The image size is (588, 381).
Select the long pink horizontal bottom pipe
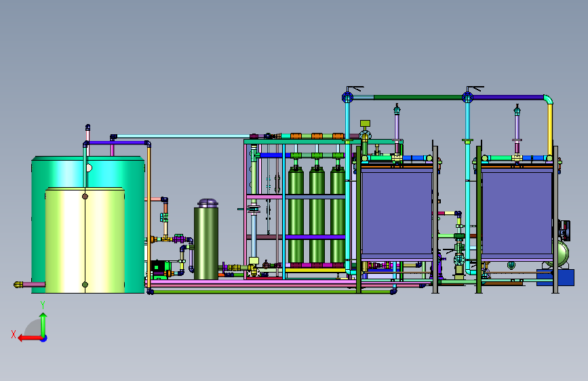(251, 282)
